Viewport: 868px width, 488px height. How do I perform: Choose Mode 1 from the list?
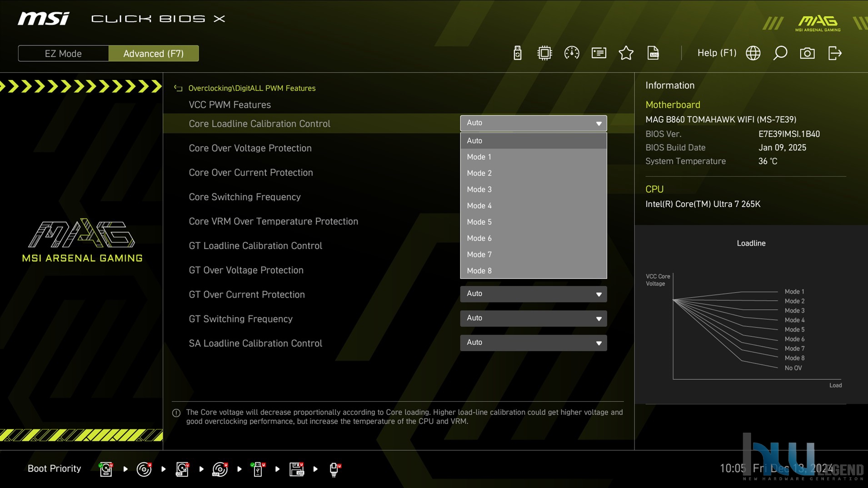click(534, 157)
